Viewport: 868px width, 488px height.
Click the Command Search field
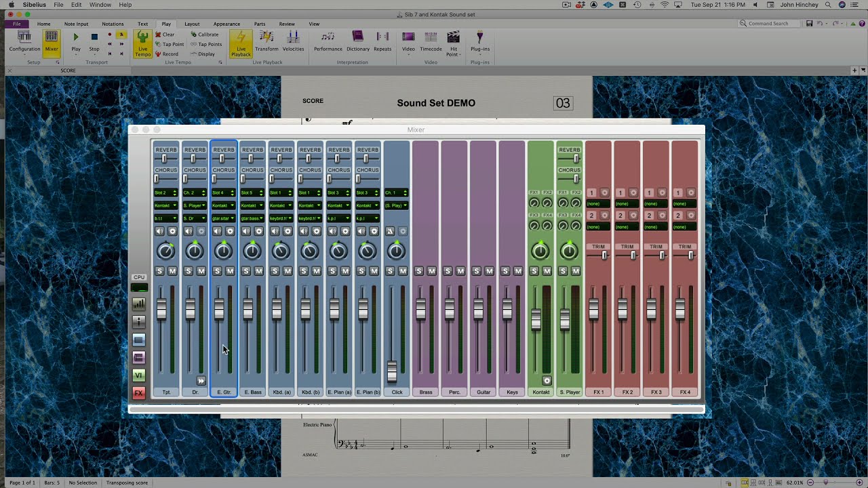point(770,24)
